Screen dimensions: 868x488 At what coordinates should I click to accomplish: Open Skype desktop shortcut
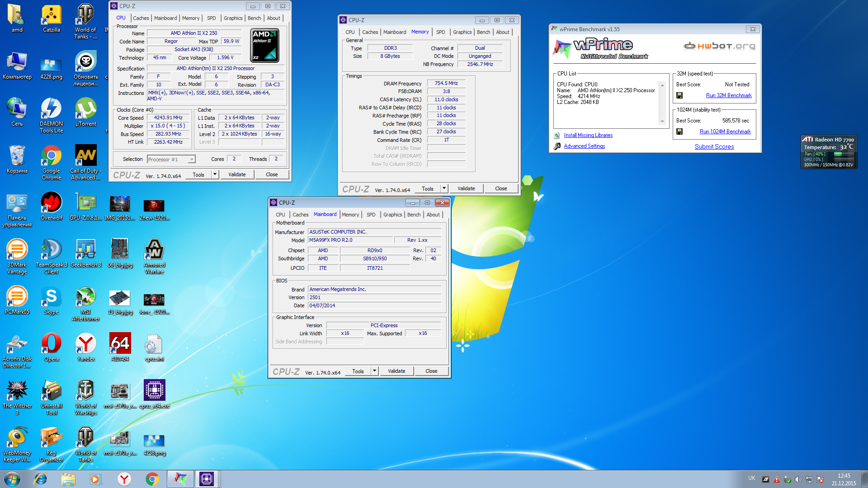(52, 300)
